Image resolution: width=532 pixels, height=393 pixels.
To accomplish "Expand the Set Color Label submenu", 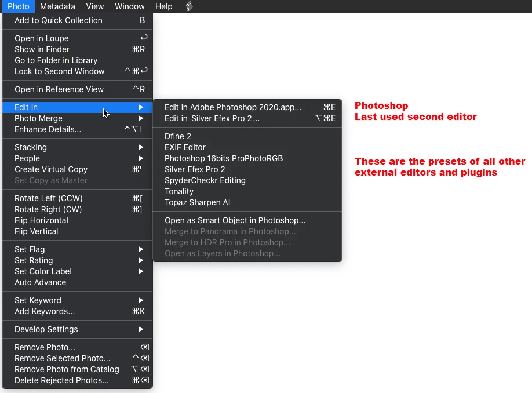I will point(77,271).
